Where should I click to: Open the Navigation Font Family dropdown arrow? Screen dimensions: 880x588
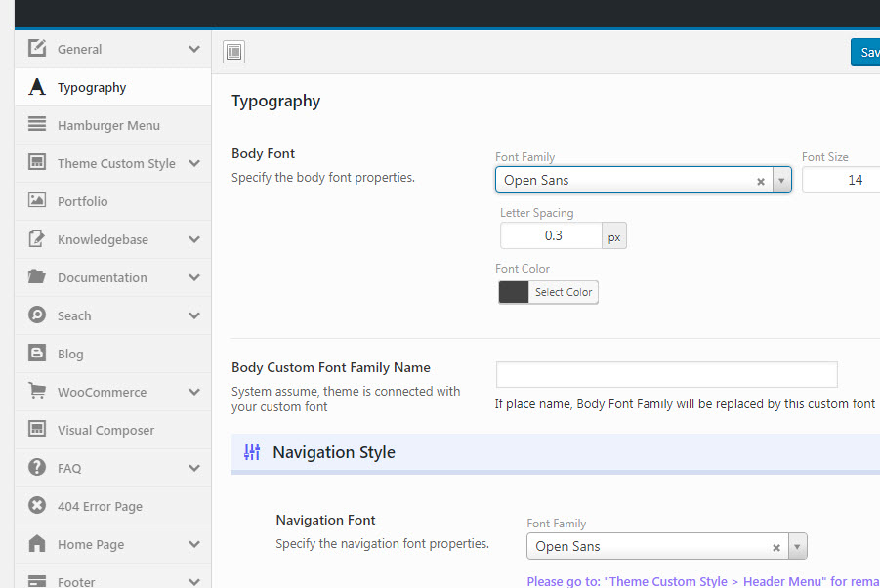797,547
